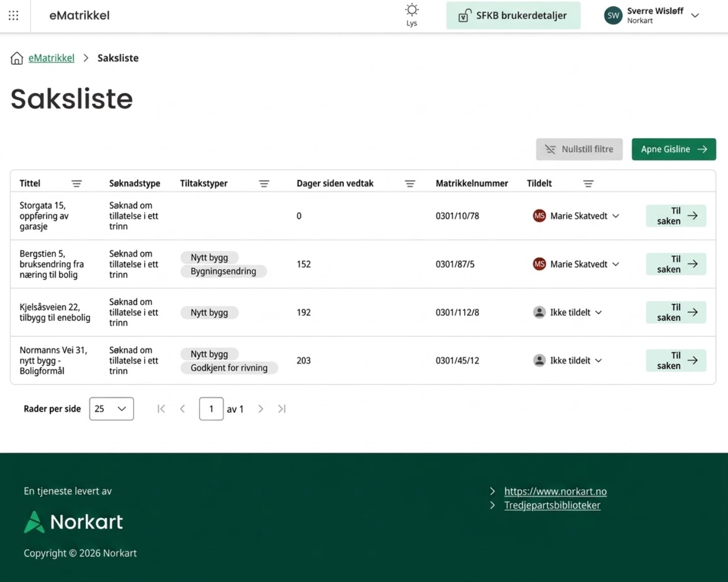
Task: Click Nullstill filtre button
Action: pyautogui.click(x=579, y=149)
